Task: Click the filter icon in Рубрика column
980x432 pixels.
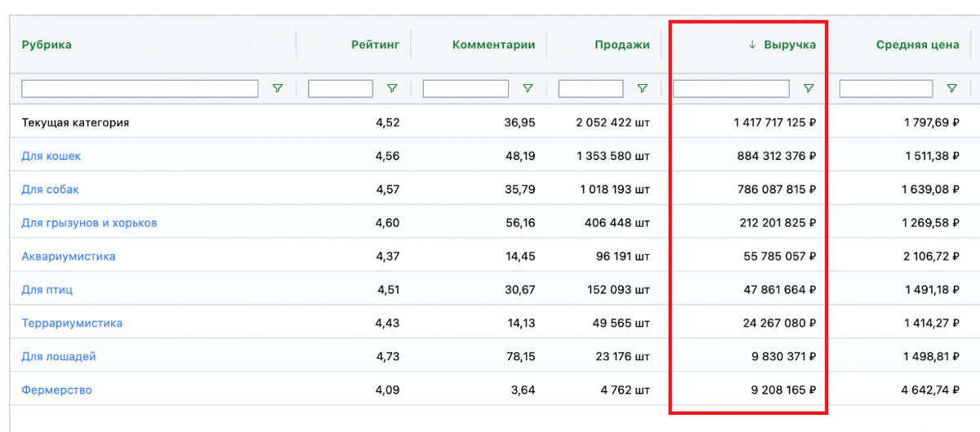Action: pyautogui.click(x=277, y=88)
